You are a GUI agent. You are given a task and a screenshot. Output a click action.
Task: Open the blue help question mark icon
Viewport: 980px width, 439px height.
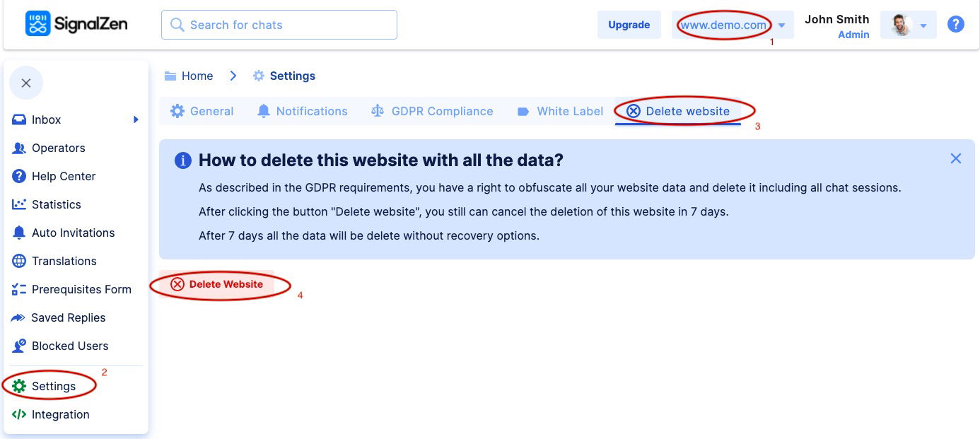pos(956,25)
